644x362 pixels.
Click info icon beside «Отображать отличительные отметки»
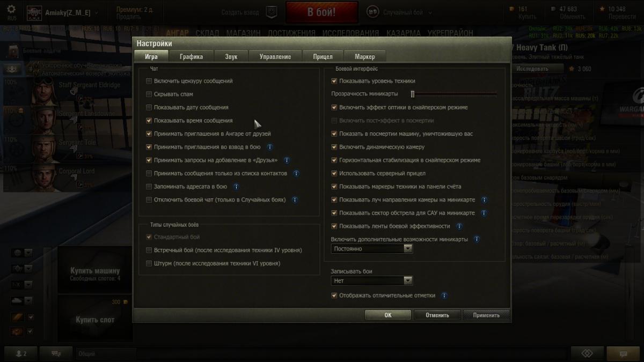444,295
